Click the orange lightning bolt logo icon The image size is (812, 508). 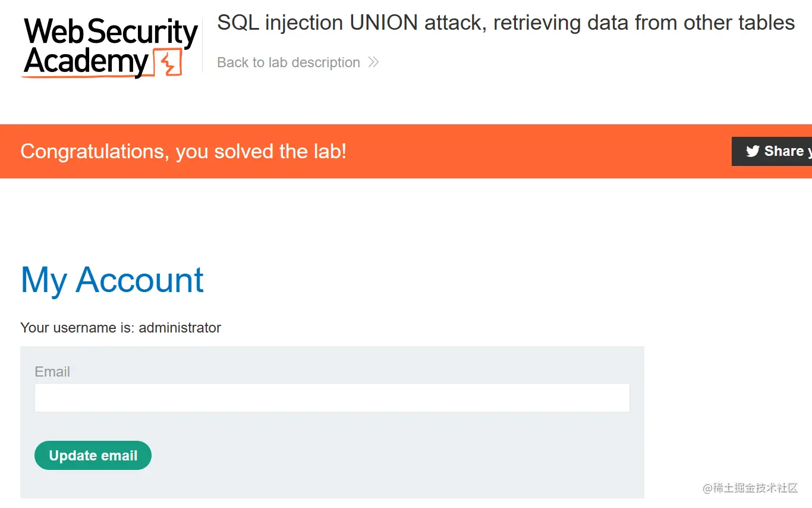pos(168,62)
